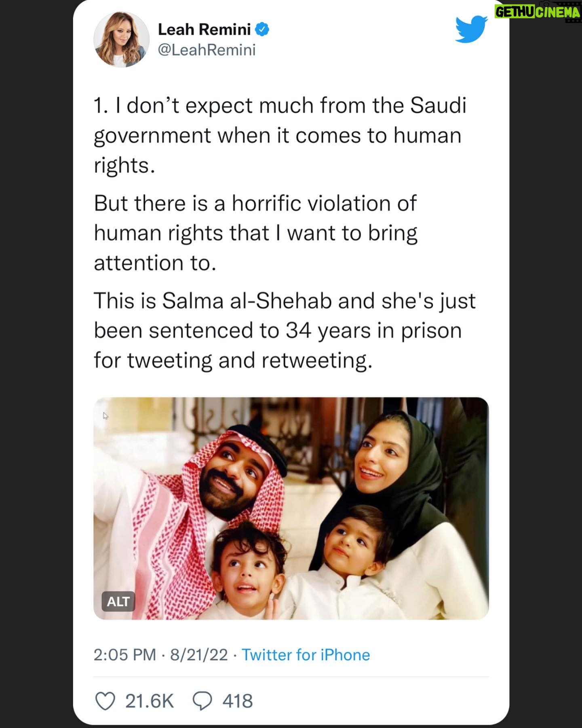Screen dimensions: 582x728
Task: Click the paragraph about horrific violation
Action: 255,233
